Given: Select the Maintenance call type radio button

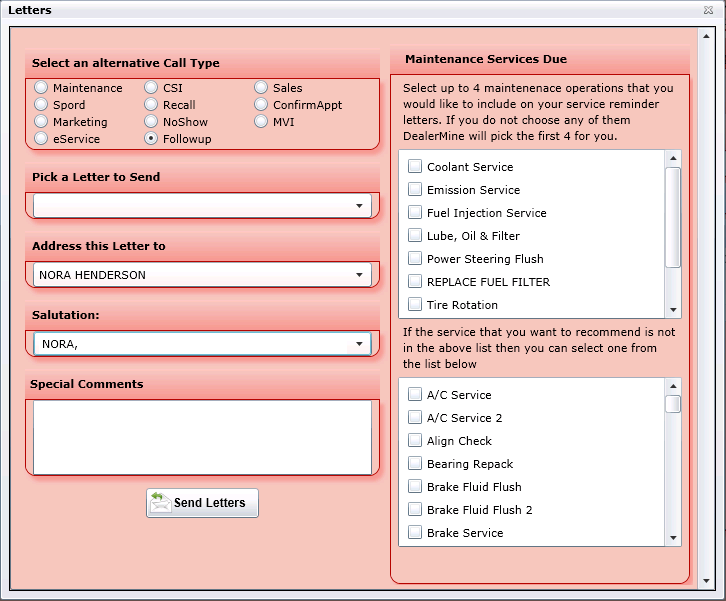Looking at the screenshot, I should coord(41,88).
